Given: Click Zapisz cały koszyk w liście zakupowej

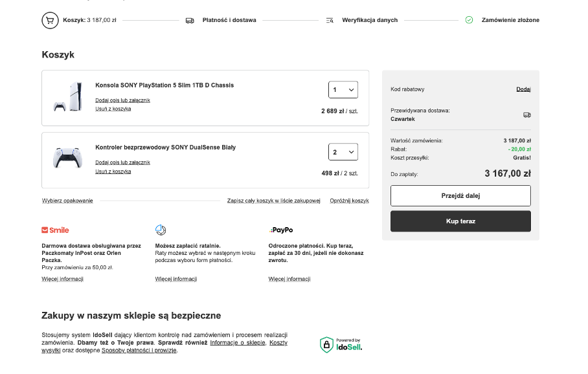Looking at the screenshot, I should 274,201.
